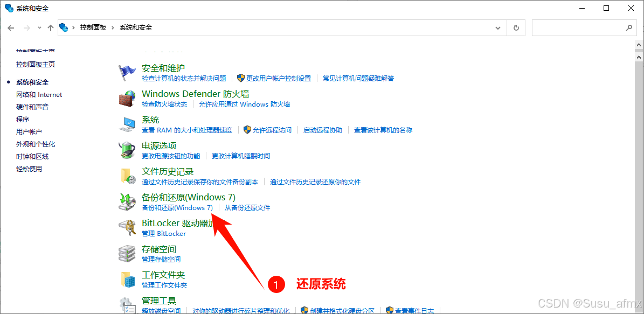
Task: Open the Security and Maintenance flag icon
Action: point(127,73)
